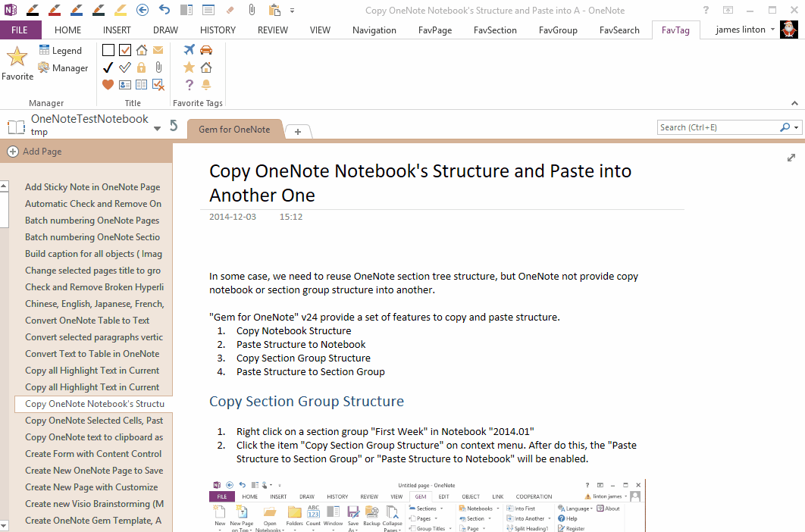The width and height of the screenshot is (805, 532).
Task: Apply the bell favorite tag
Action: [x=206, y=85]
